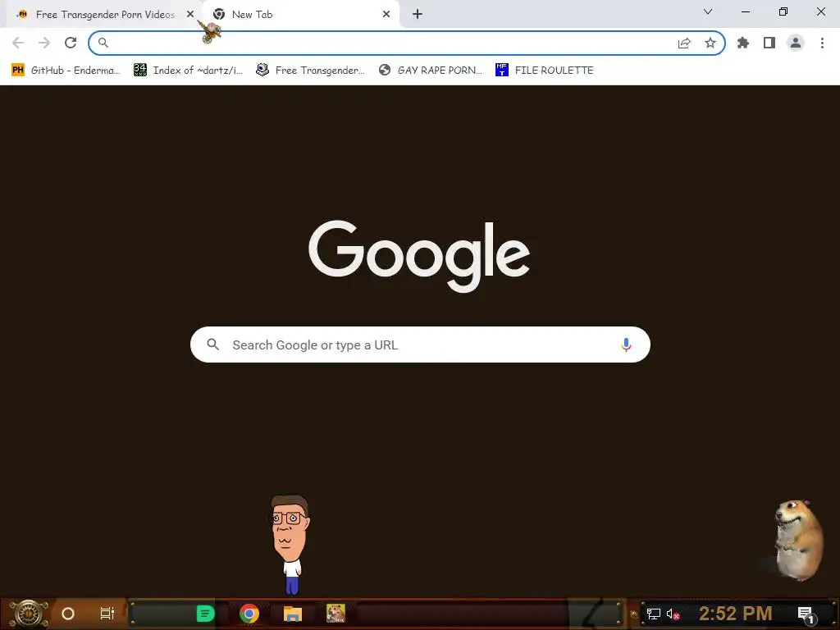Open the Chrome profile avatar menu

(x=796, y=43)
